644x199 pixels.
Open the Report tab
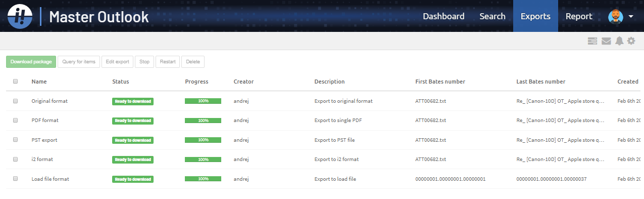[x=579, y=16]
